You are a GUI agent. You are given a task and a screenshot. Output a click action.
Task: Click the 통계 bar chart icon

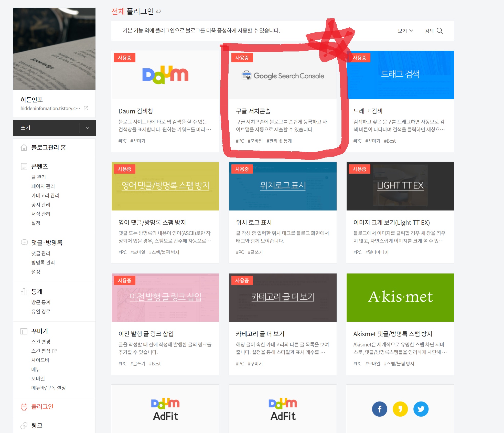click(x=24, y=292)
